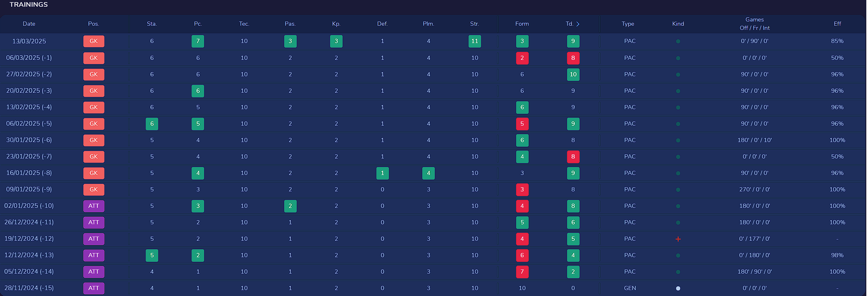Click the red Form value 2 on 06/03/2025
The image size is (868, 296).
point(522,58)
